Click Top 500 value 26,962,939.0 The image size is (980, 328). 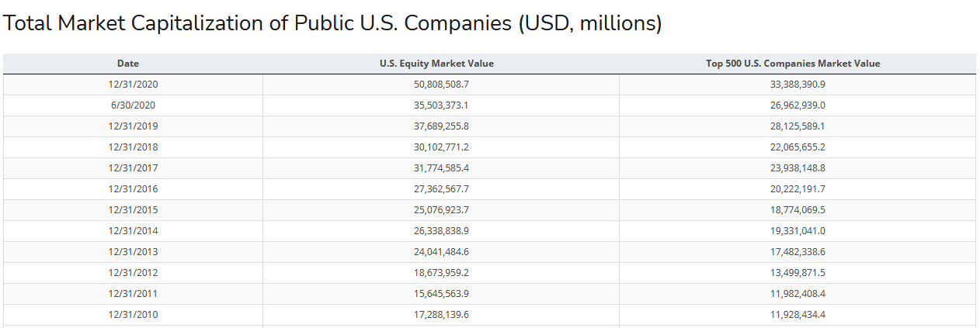click(x=798, y=105)
